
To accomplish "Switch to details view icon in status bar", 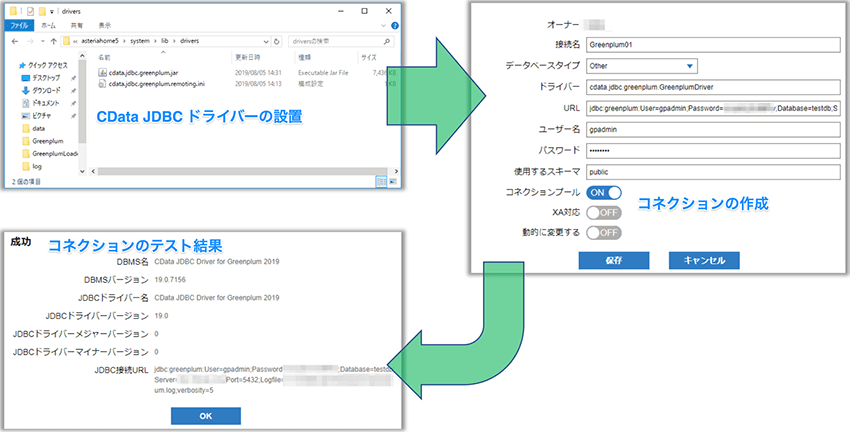I will (382, 182).
